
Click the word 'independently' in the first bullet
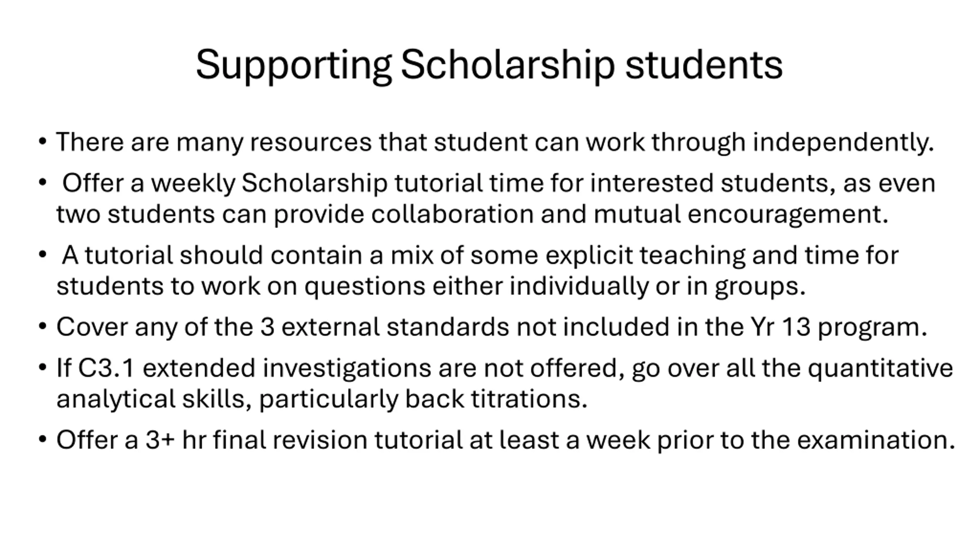[844, 143]
